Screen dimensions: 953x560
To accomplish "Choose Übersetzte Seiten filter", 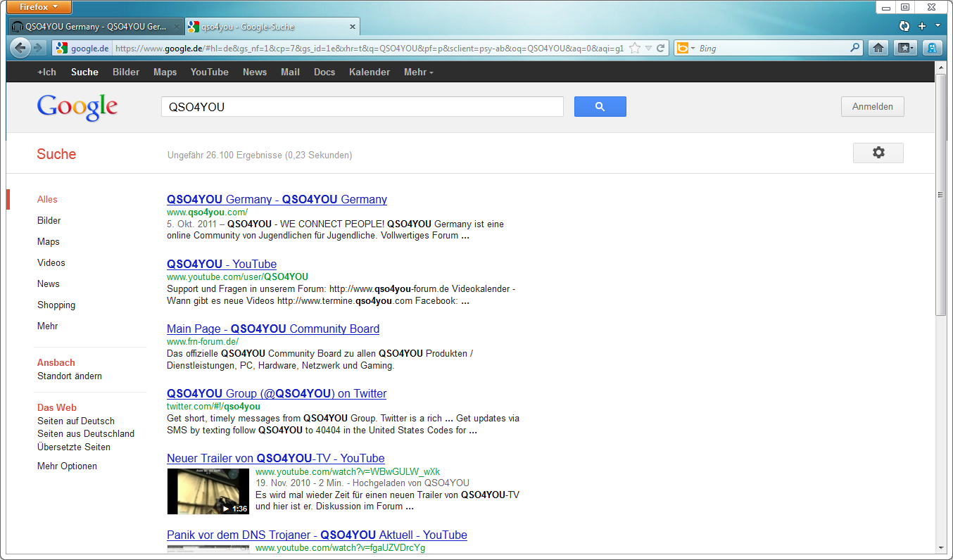I will click(73, 447).
